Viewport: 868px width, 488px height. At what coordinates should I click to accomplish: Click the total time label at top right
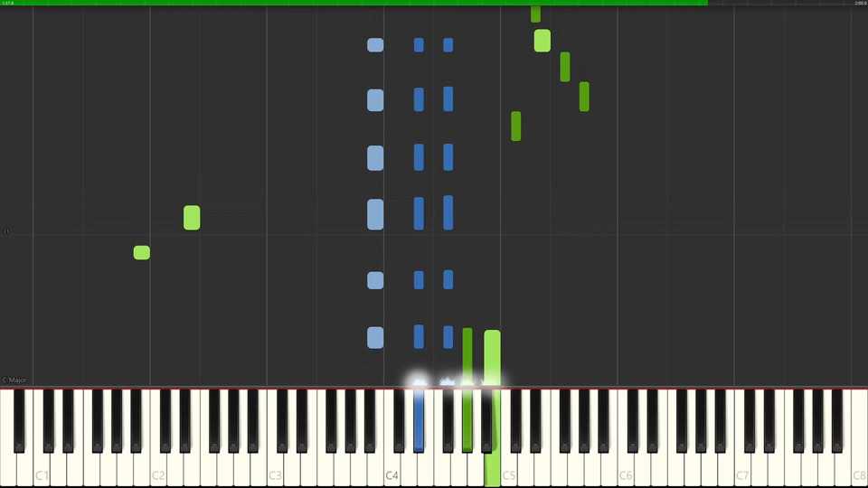point(860,3)
